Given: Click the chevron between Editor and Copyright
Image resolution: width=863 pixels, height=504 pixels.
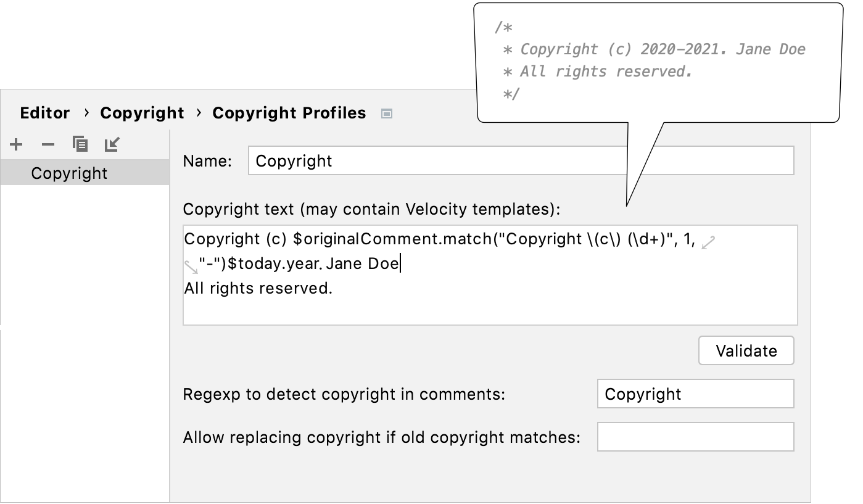Looking at the screenshot, I should point(86,113).
